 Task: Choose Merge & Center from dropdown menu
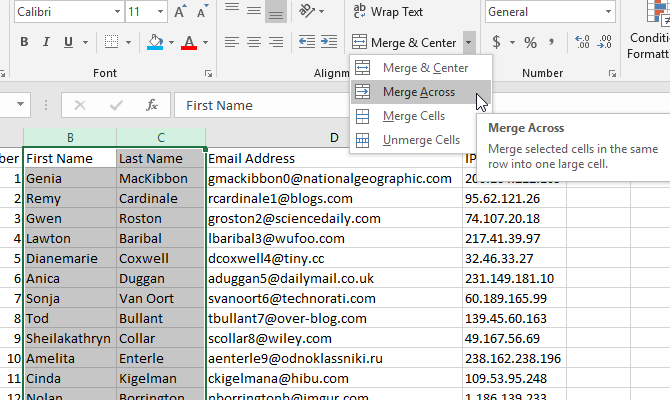coord(420,68)
